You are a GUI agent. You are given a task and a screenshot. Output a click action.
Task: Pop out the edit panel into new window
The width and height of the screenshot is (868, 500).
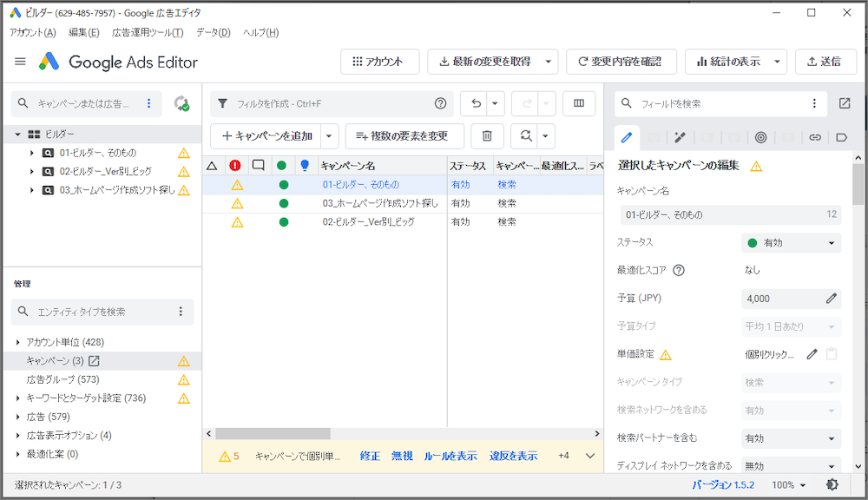point(845,103)
